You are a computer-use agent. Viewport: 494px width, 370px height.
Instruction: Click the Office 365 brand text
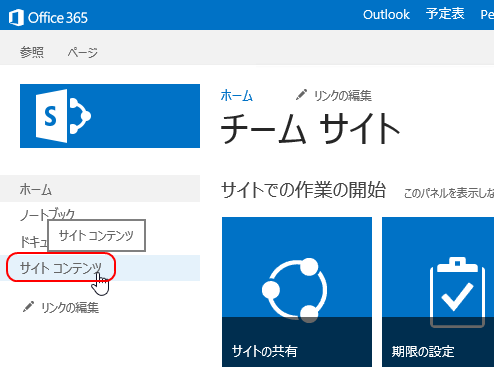pyautogui.click(x=58, y=18)
